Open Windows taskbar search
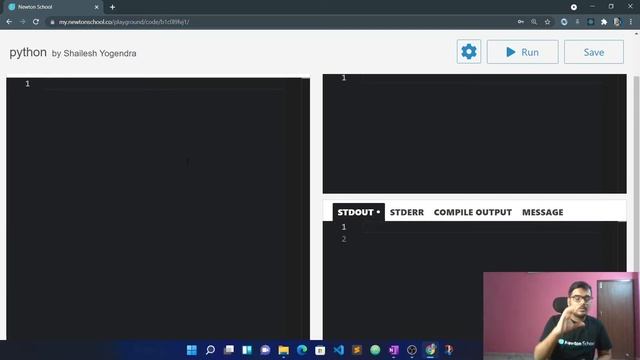The width and height of the screenshot is (640, 360). tap(210, 350)
